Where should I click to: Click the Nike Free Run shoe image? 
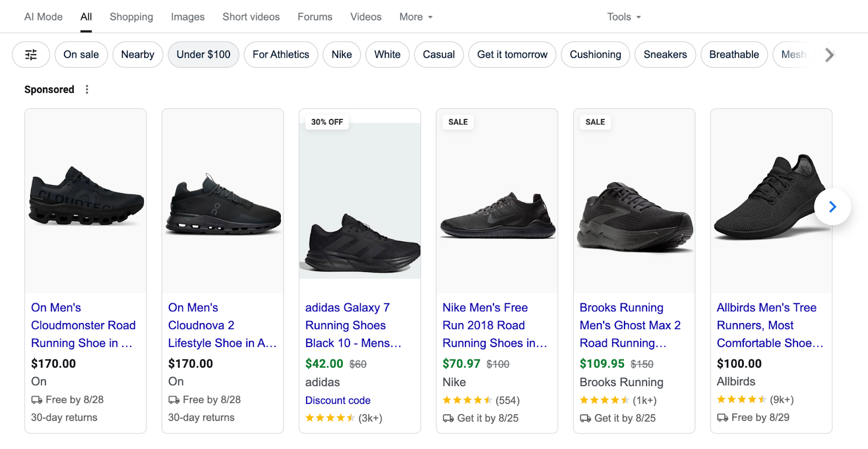click(497, 200)
